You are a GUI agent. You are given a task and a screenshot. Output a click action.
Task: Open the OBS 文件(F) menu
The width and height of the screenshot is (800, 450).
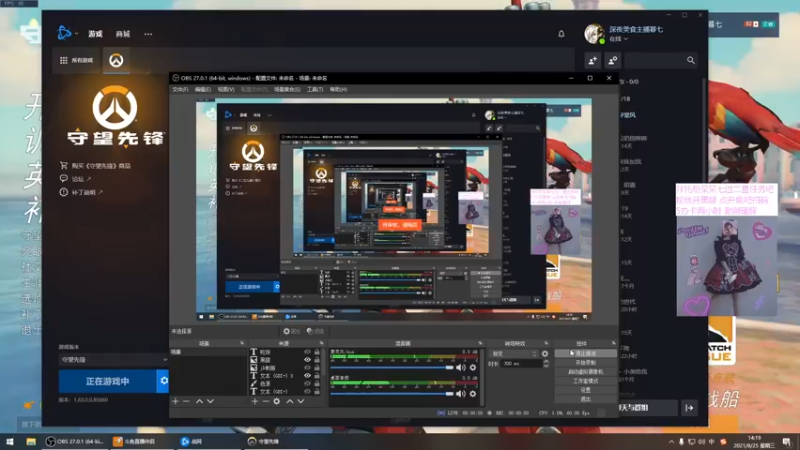point(180,89)
